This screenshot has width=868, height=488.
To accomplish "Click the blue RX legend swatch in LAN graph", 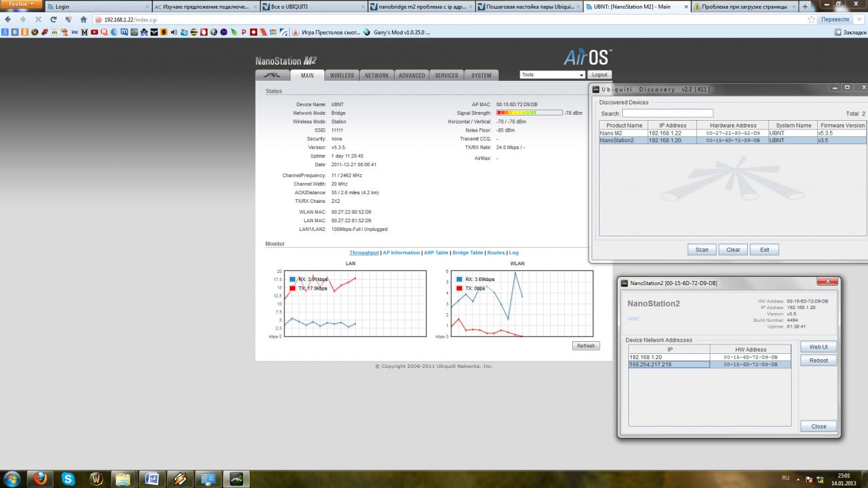I will coord(292,279).
